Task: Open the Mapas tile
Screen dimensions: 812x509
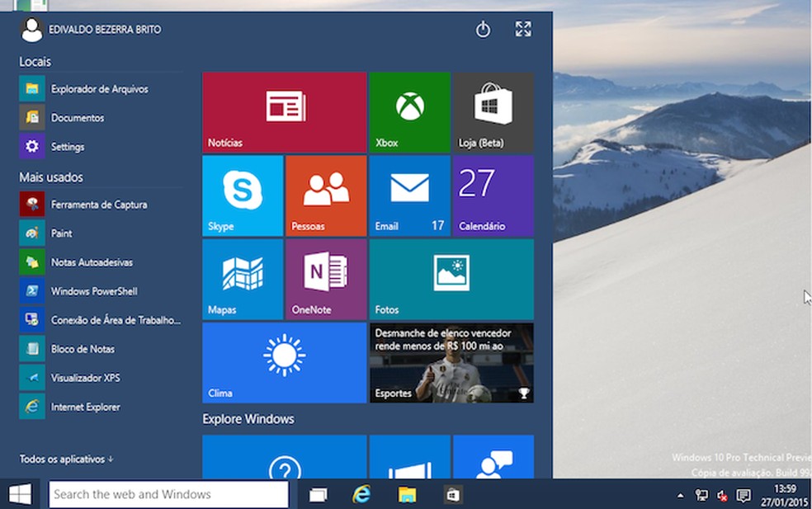Action: (x=242, y=279)
